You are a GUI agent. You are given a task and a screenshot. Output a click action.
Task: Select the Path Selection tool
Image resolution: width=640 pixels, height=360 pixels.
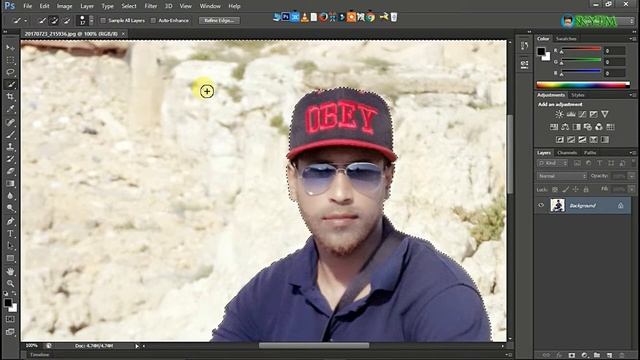pyautogui.click(x=10, y=246)
